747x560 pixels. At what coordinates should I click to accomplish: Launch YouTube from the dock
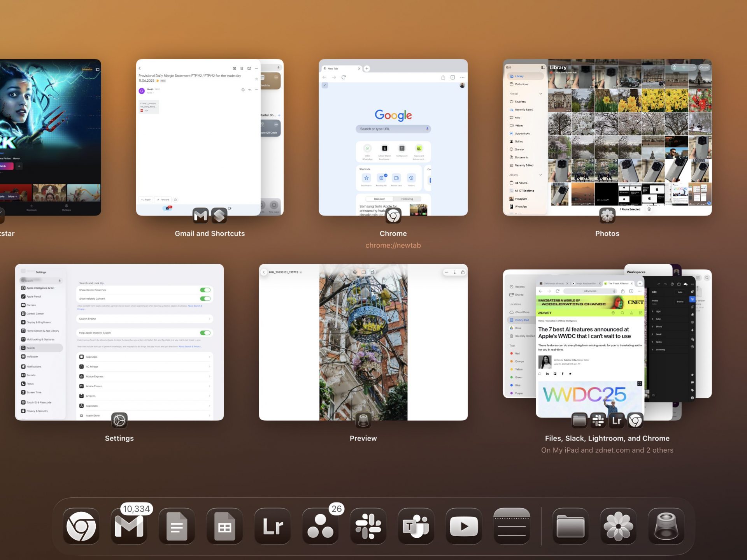pos(464,526)
